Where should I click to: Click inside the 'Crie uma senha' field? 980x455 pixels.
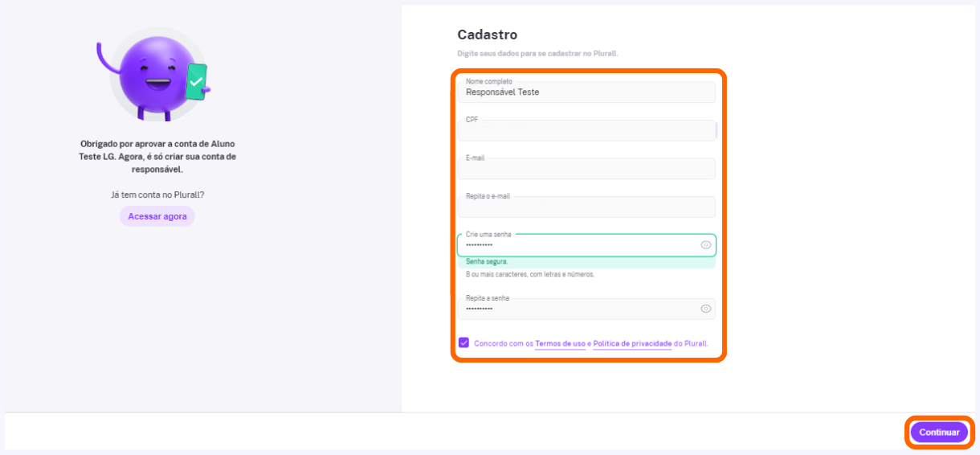click(578, 245)
